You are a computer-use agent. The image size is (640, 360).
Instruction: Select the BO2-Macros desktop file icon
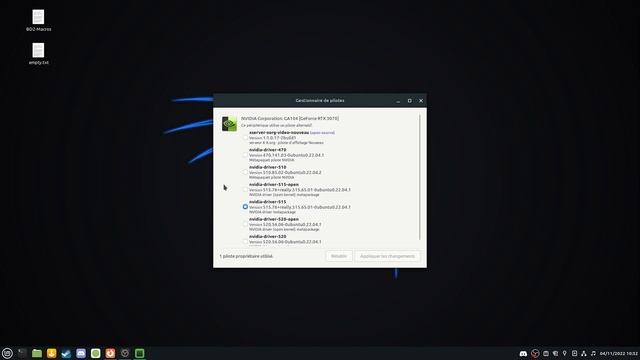tap(38, 17)
